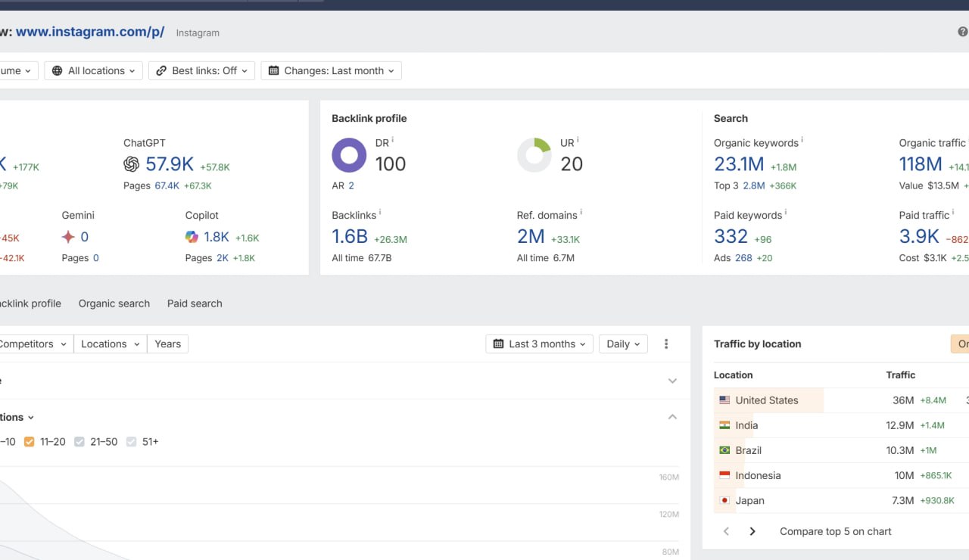Image resolution: width=969 pixels, height=560 pixels.
Task: Click the UR donut chart icon
Action: 534,155
